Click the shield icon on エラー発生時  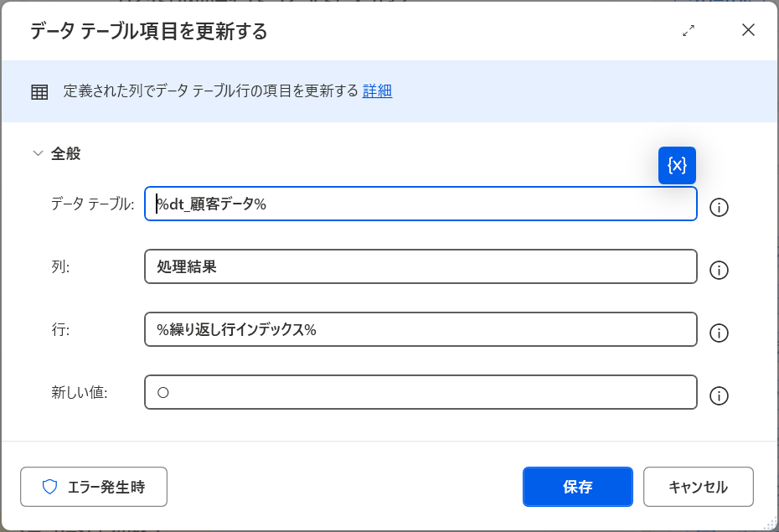coord(49,487)
